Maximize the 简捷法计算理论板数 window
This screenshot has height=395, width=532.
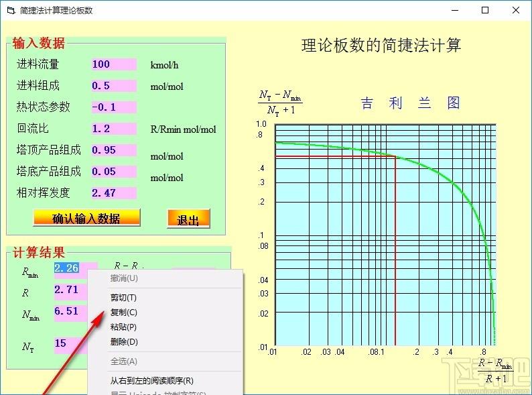pyautogui.click(x=485, y=10)
